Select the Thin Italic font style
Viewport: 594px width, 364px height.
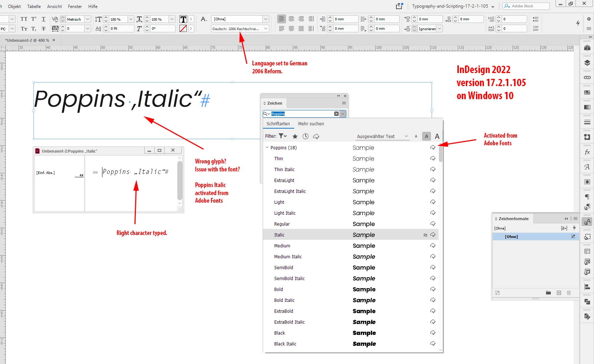351,169
